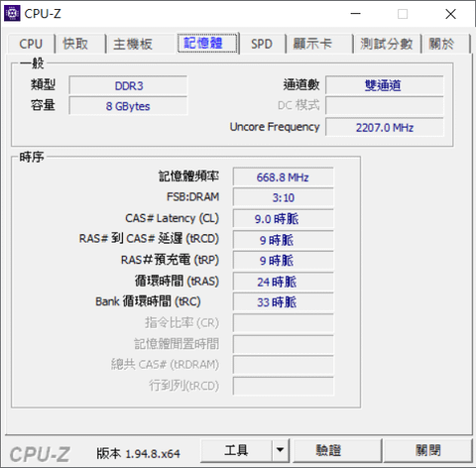The image size is (476, 468).
Task: Select the 記憶體 tab
Action: (207, 43)
